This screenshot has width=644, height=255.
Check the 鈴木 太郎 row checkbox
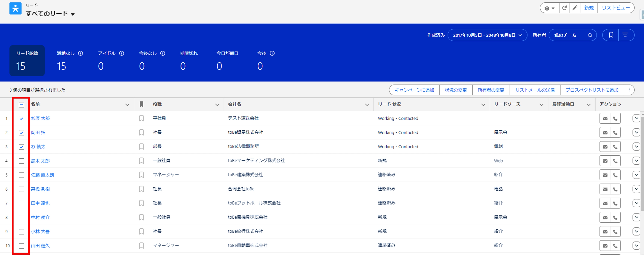point(22,161)
